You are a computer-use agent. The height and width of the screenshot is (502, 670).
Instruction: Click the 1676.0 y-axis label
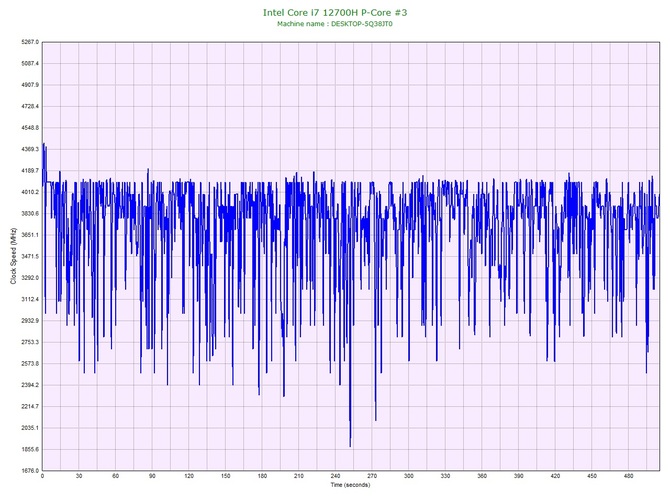pos(30,470)
